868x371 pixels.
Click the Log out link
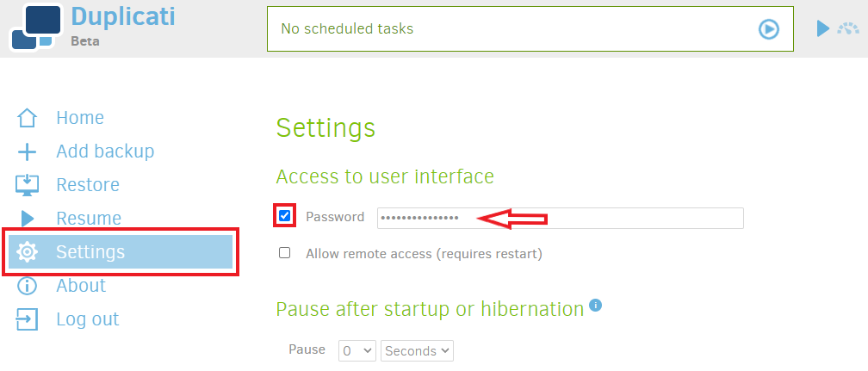coord(88,319)
